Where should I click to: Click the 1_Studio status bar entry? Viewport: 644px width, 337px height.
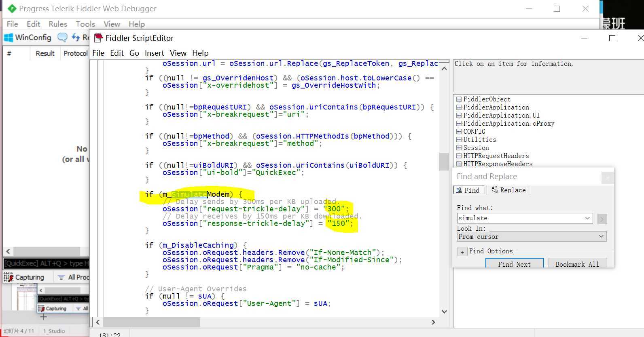[x=54, y=331]
